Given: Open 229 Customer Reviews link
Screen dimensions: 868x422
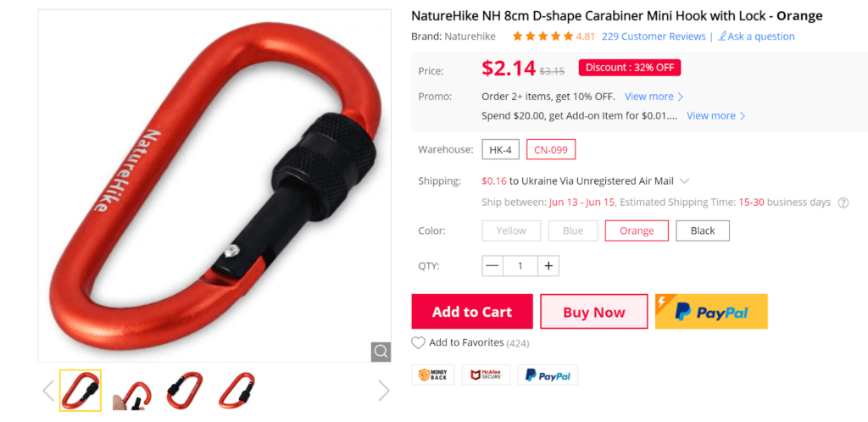Looking at the screenshot, I should [x=654, y=36].
